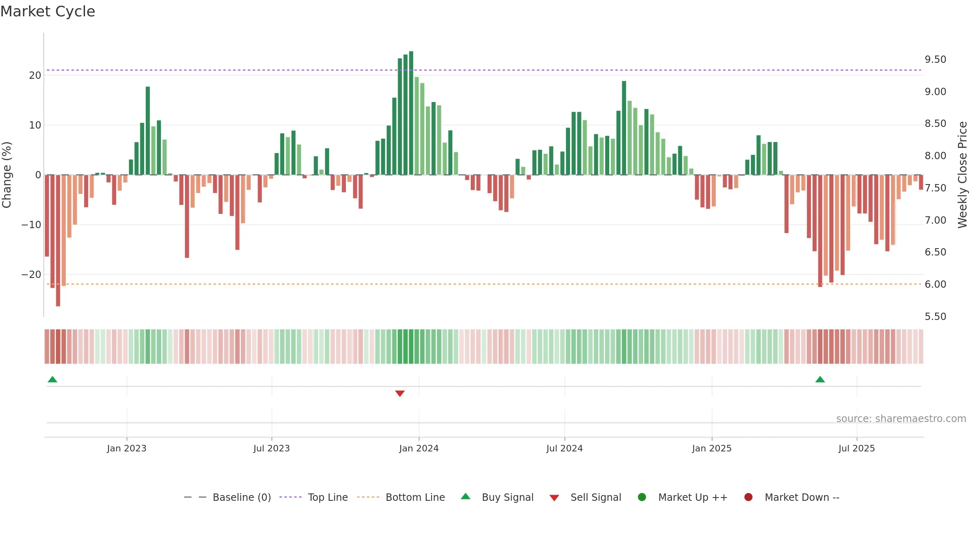The height and width of the screenshot is (551, 980).
Task: Click the Baseline (0) legend entry
Action: (x=227, y=497)
